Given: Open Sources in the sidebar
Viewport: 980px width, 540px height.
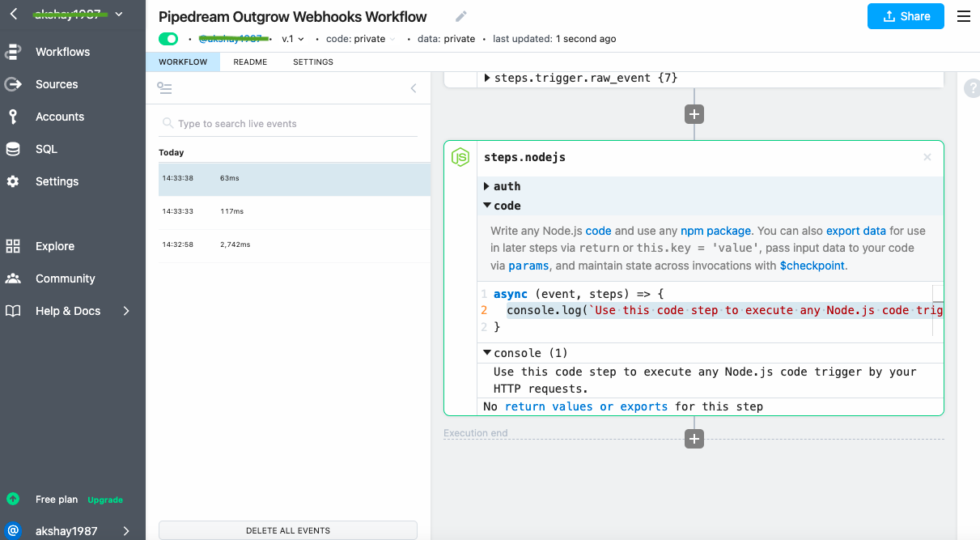Looking at the screenshot, I should (57, 84).
